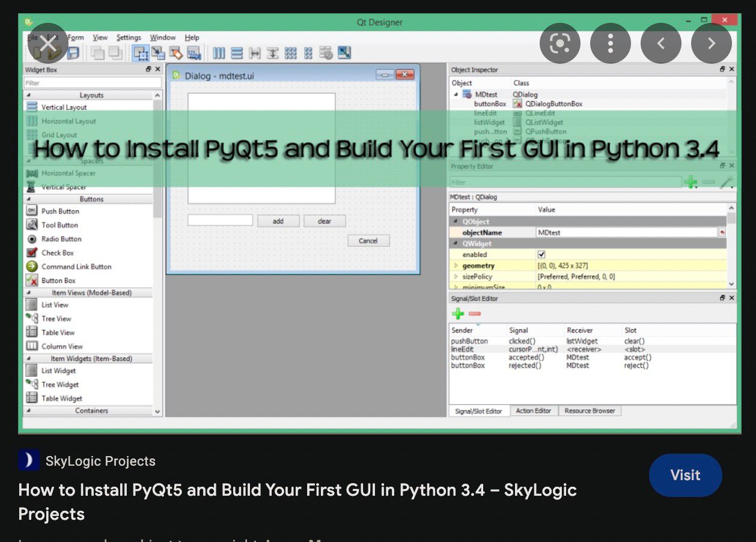Click the objectName value field MDtest
The height and width of the screenshot is (542, 756).
(627, 233)
